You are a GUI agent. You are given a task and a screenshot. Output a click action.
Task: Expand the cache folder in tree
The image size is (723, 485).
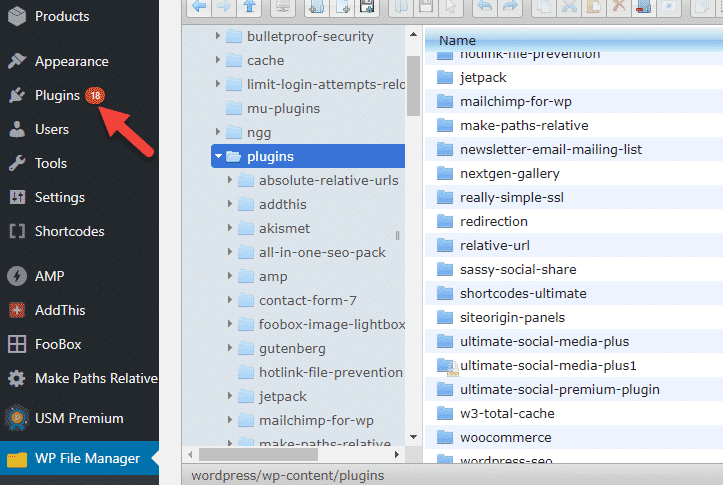pos(218,59)
